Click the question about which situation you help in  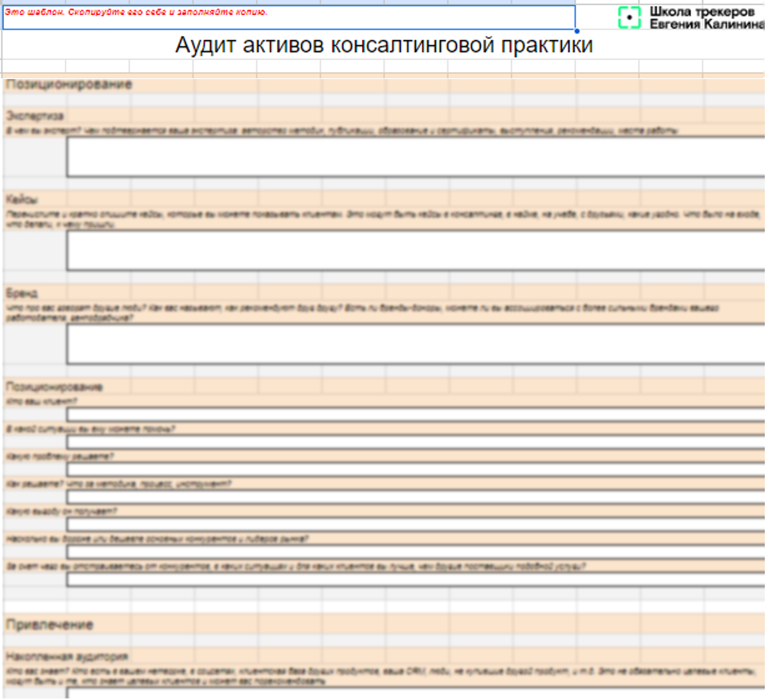coord(90,429)
